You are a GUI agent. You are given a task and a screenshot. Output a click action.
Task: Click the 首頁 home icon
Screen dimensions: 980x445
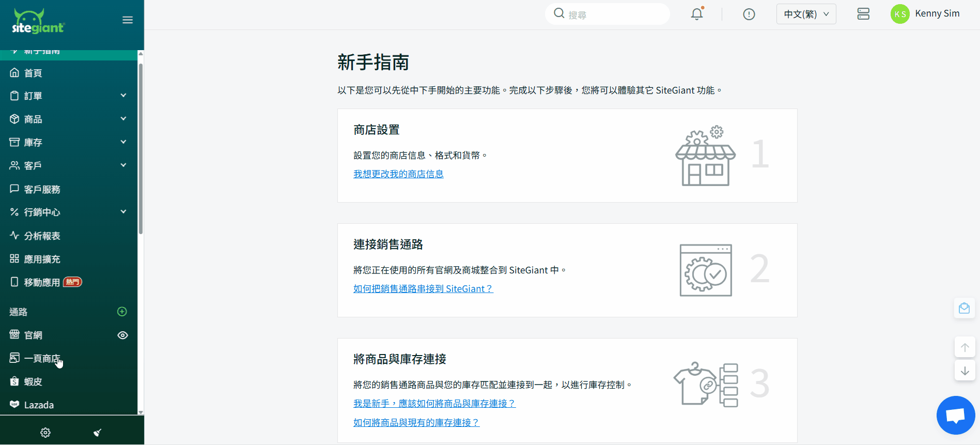tap(14, 73)
